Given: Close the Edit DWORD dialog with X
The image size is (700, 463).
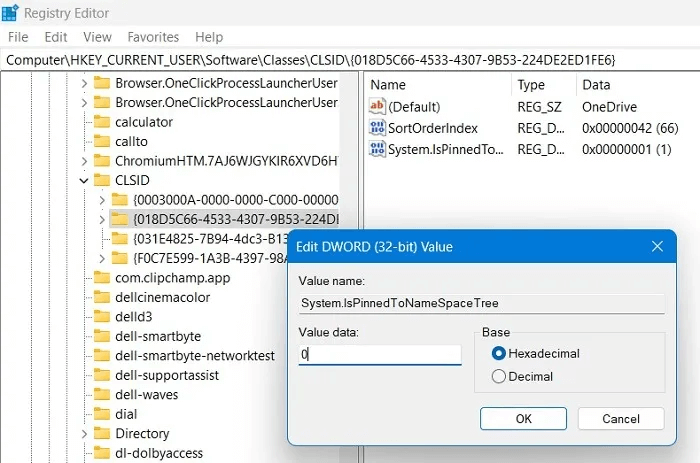Looking at the screenshot, I should coord(657,246).
